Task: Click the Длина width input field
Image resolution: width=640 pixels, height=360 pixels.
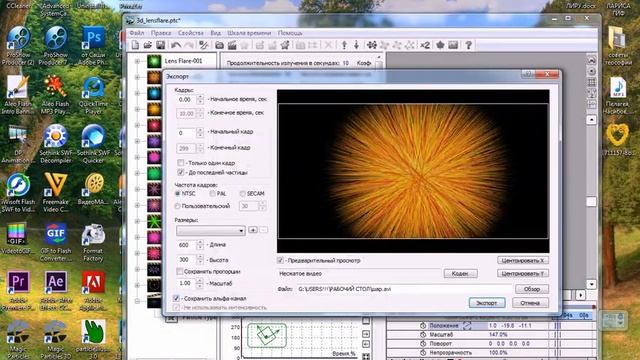Action: (x=186, y=245)
